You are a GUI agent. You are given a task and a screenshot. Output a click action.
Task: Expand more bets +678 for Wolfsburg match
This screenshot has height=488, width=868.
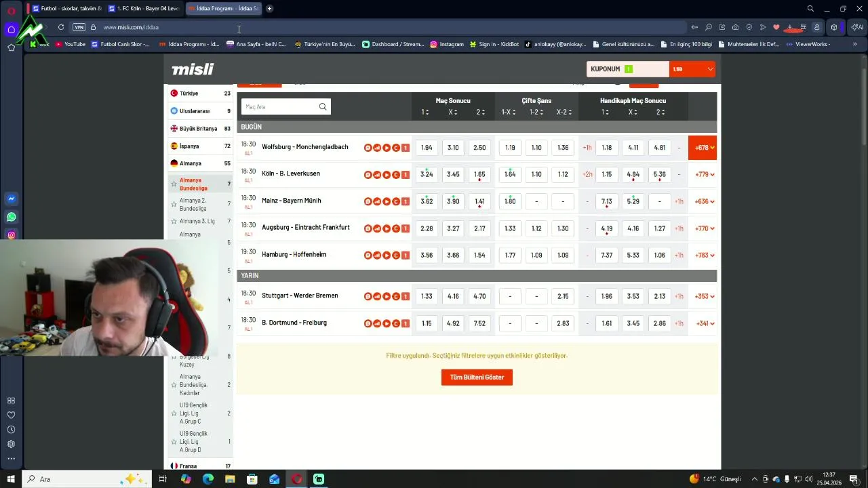(703, 148)
